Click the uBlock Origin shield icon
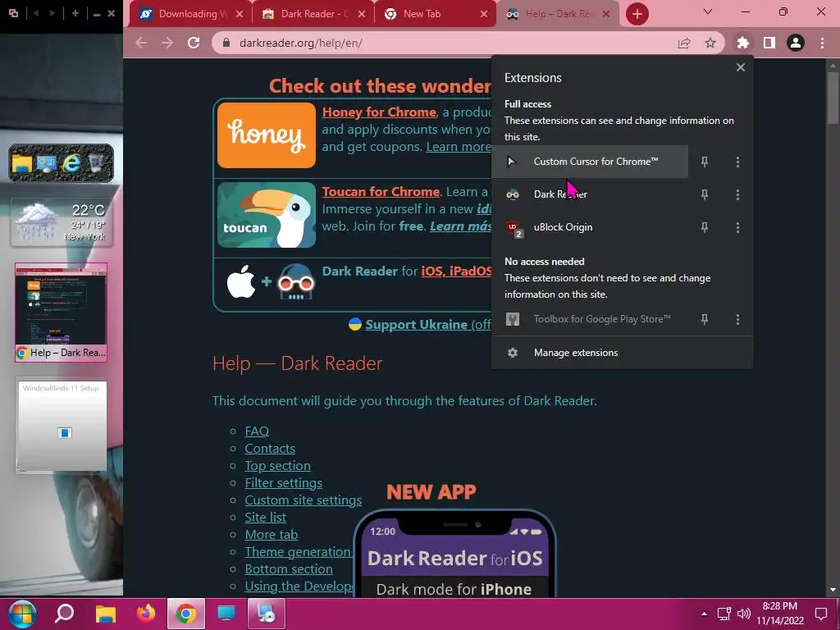This screenshot has height=630, width=840. point(514,228)
